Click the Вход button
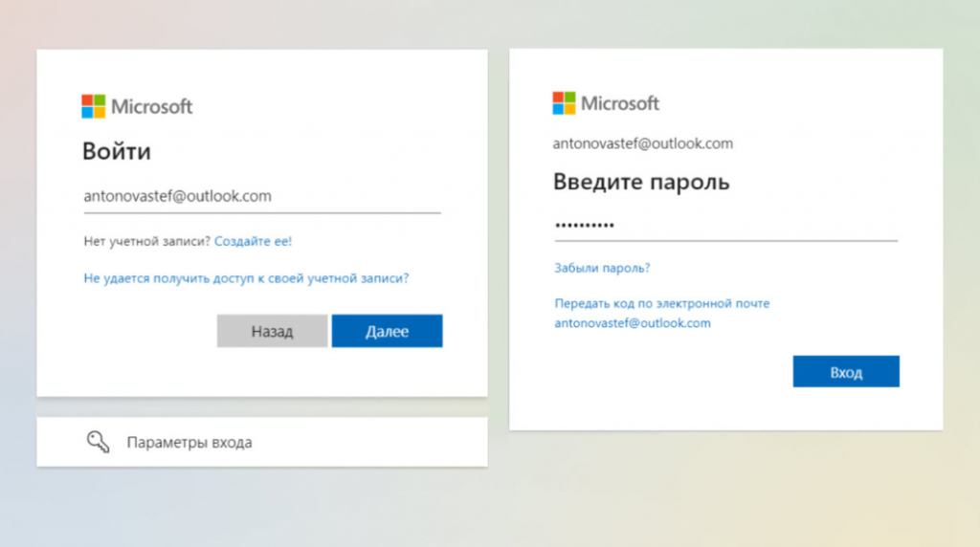 click(846, 372)
